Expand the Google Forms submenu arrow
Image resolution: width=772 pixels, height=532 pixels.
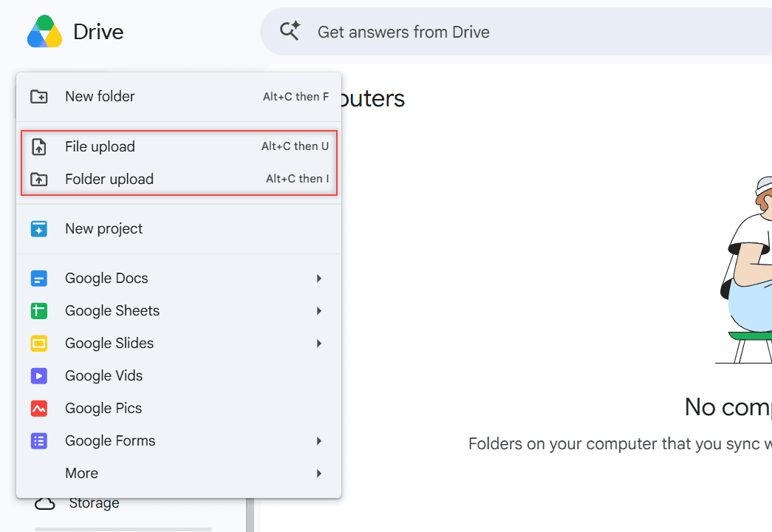point(319,441)
